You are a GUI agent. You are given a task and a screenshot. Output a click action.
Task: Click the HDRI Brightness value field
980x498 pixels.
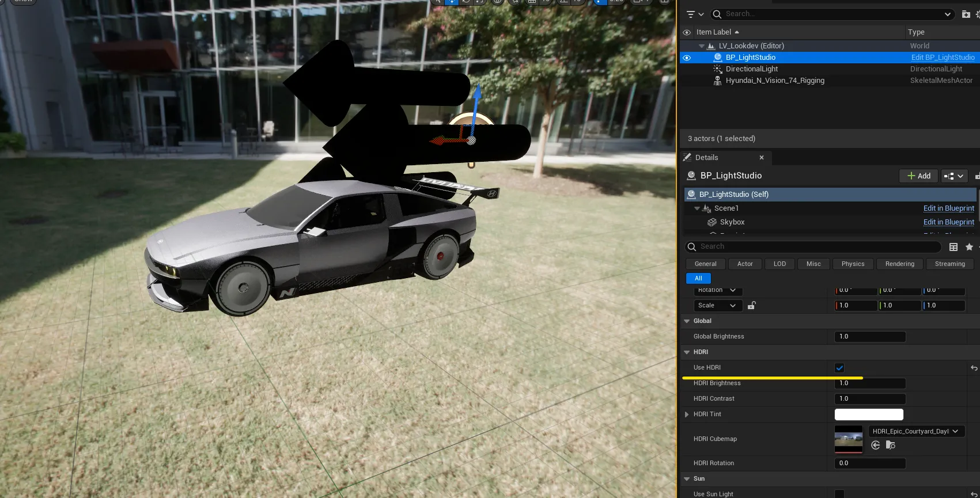click(870, 383)
